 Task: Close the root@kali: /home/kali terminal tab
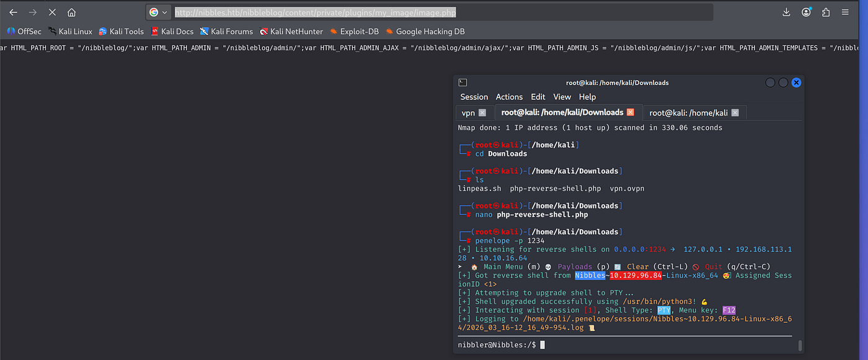coord(735,113)
